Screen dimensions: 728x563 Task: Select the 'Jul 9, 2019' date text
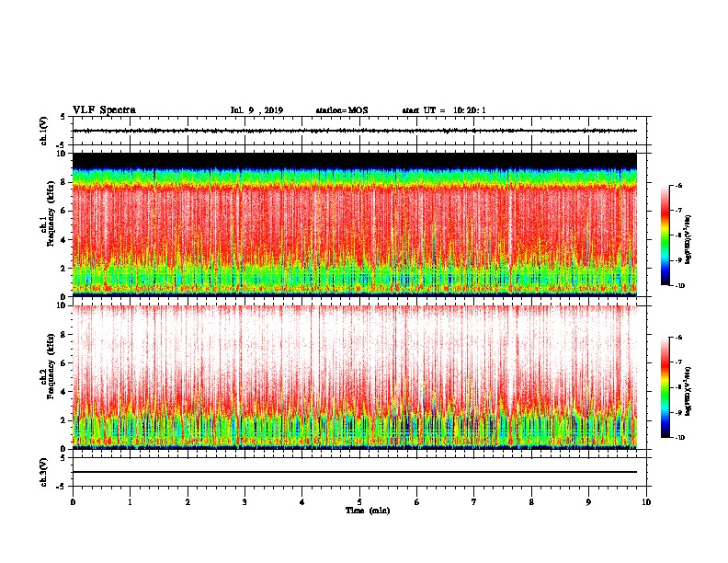tap(256, 110)
